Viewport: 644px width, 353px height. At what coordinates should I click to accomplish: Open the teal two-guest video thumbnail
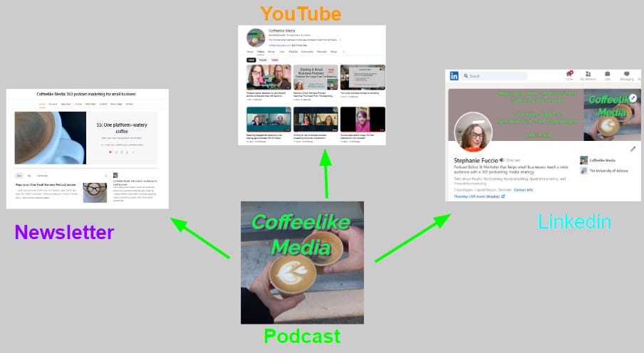(x=269, y=120)
